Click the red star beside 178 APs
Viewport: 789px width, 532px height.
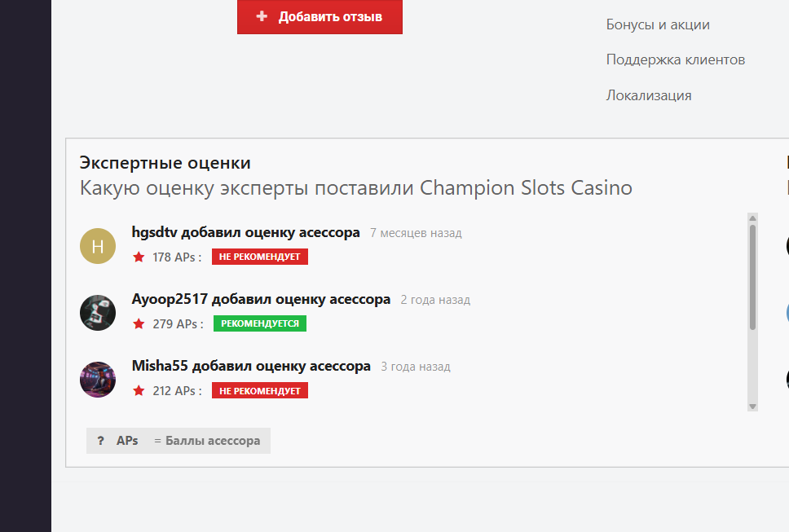[139, 257]
